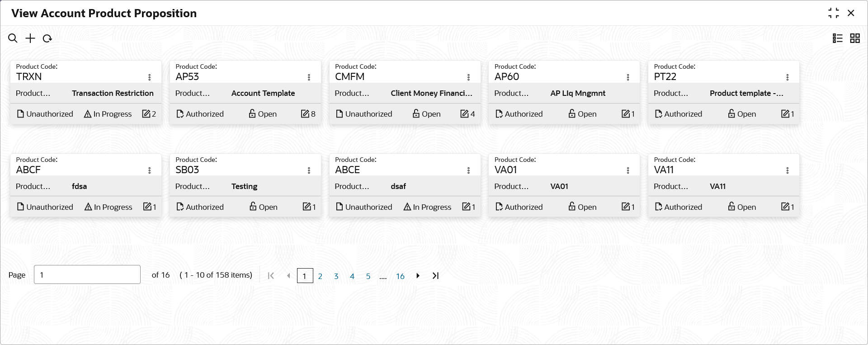Click the refresh icon

pos(47,38)
